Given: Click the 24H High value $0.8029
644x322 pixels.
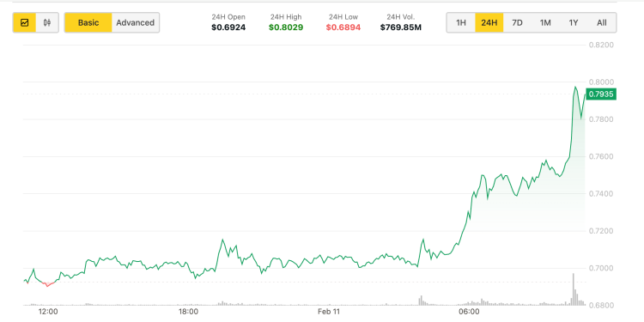Looking at the screenshot, I should click(x=286, y=27).
